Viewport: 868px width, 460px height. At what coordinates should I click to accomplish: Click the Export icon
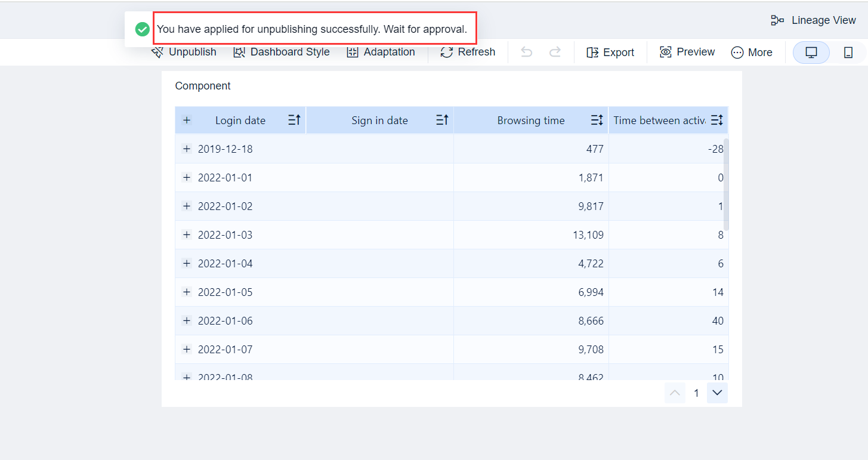click(x=592, y=53)
